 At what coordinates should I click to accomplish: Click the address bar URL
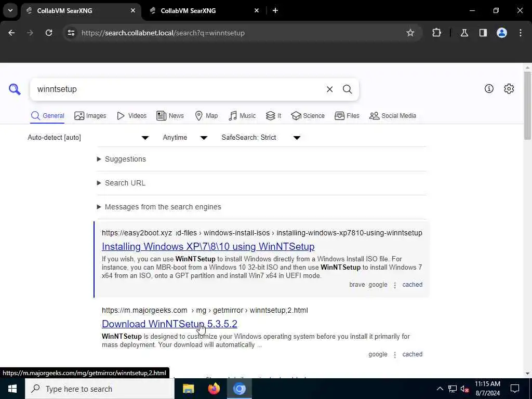pyautogui.click(x=163, y=33)
